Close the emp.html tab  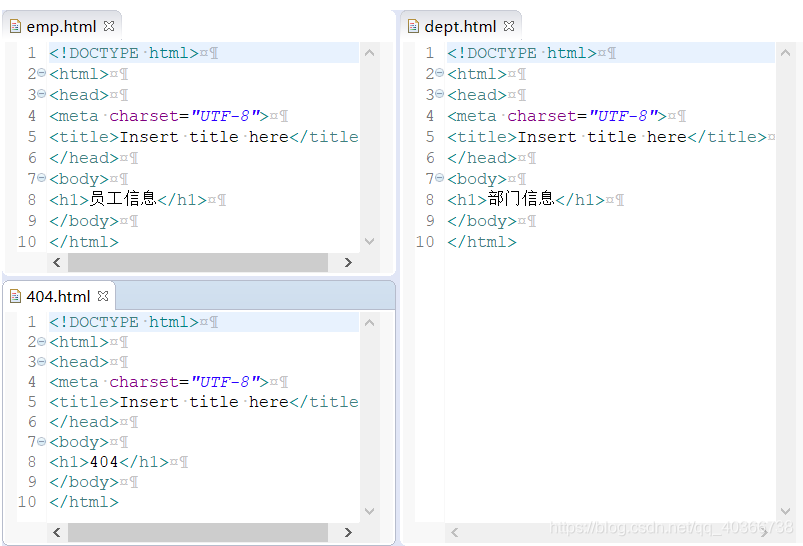coord(109,26)
